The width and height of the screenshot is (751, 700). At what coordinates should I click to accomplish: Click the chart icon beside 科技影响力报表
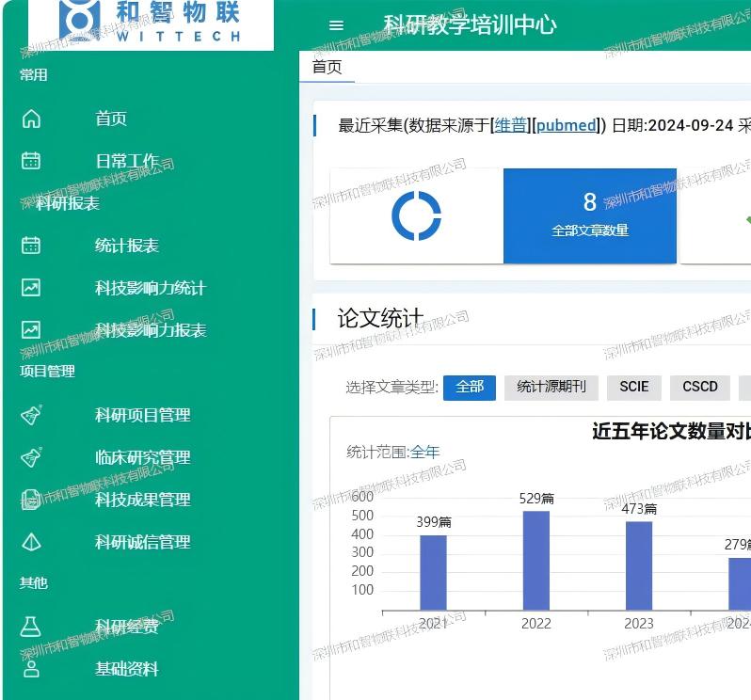[x=31, y=330]
